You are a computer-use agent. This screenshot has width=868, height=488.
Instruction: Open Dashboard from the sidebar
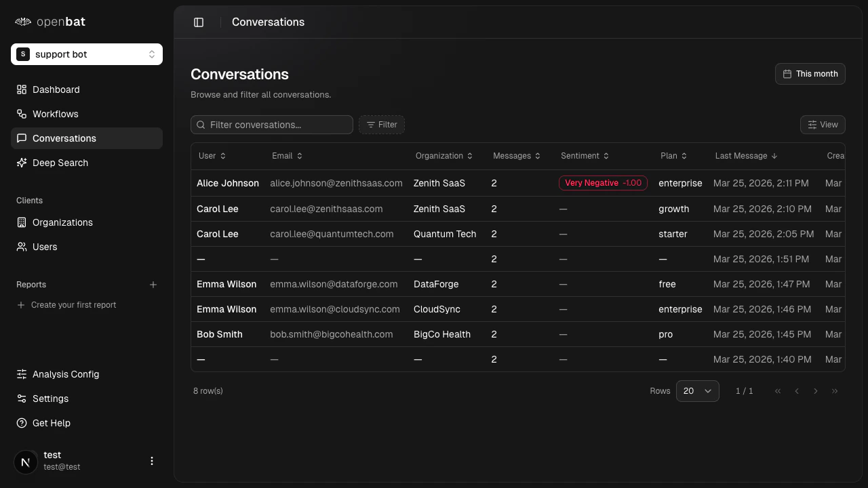[56, 89]
